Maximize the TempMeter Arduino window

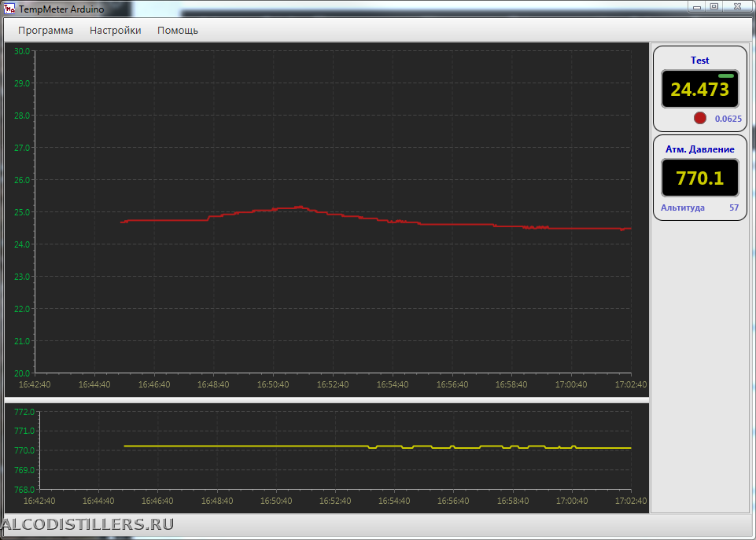tap(714, 6)
